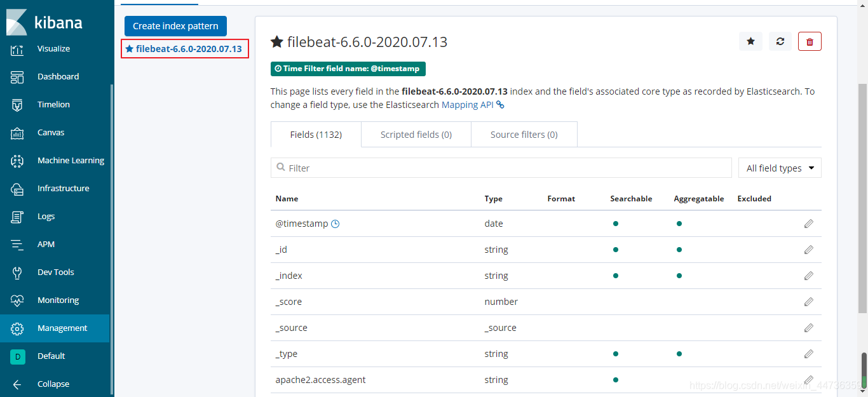Select the filebeat-6.6.0-2020.07.13 index pattern link

tap(189, 48)
